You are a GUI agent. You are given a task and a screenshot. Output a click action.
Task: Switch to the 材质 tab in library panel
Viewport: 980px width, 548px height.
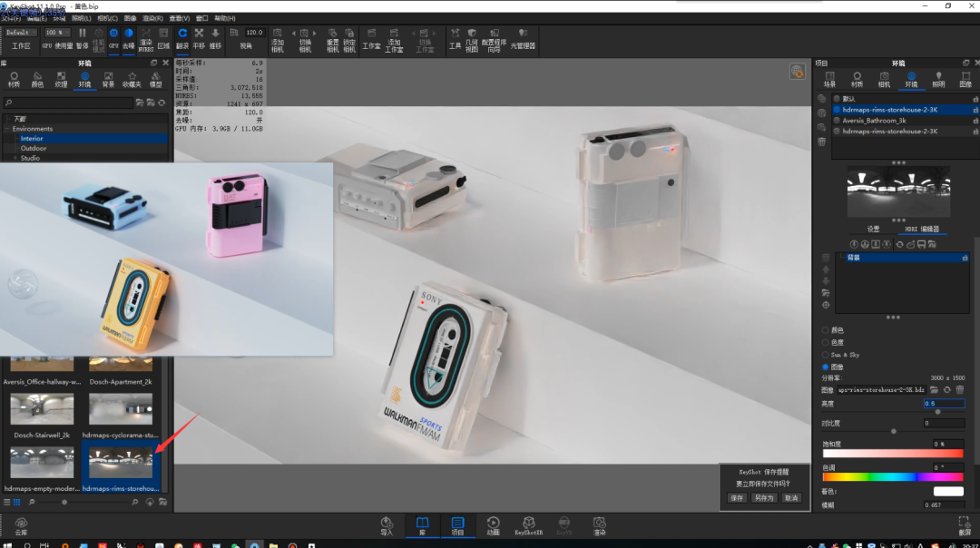click(x=14, y=79)
